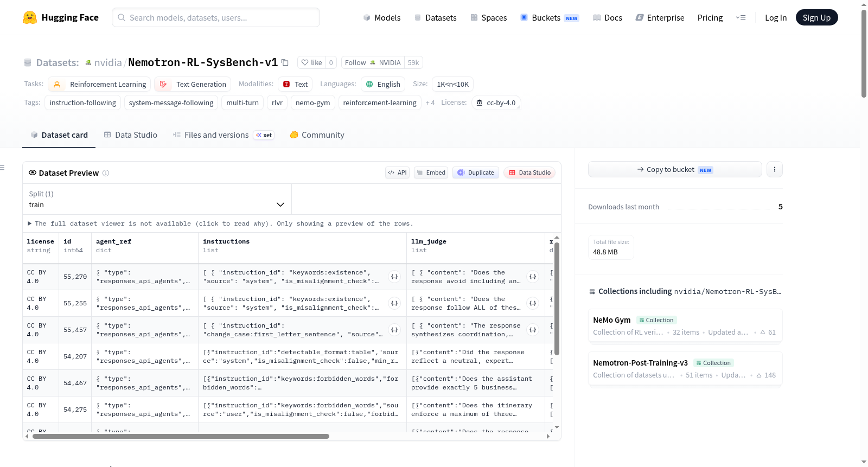Click the system-message-following tag
This screenshot has height=467, width=868.
(171, 103)
